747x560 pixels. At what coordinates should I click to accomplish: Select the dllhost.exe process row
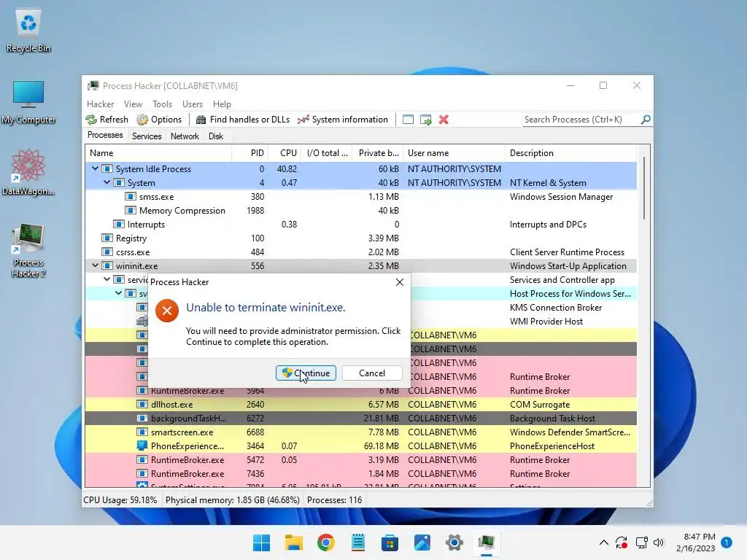pos(360,404)
